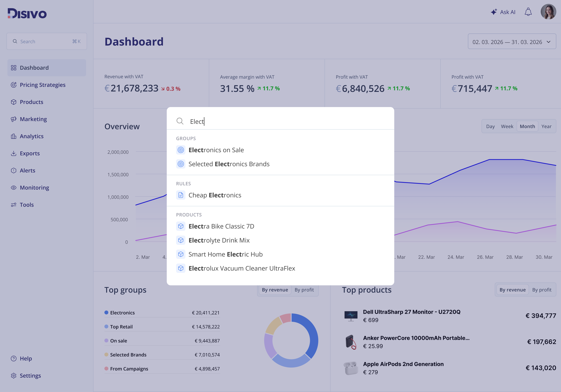This screenshot has height=392, width=561.
Task: Open the user profile avatar
Action: click(548, 12)
